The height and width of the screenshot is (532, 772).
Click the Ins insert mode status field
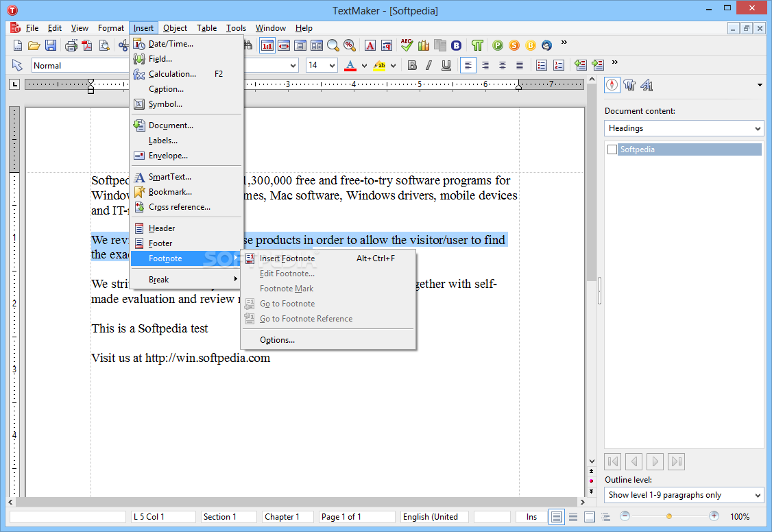pyautogui.click(x=531, y=517)
